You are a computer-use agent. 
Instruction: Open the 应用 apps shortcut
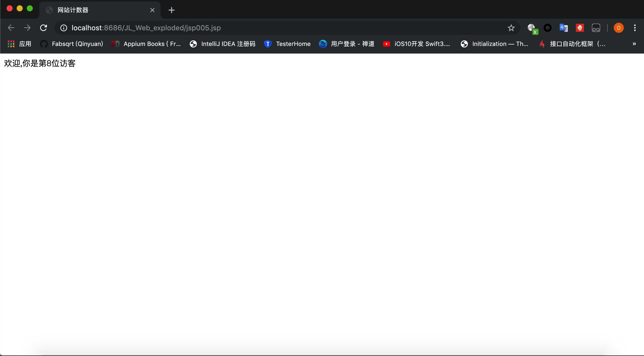pos(19,44)
